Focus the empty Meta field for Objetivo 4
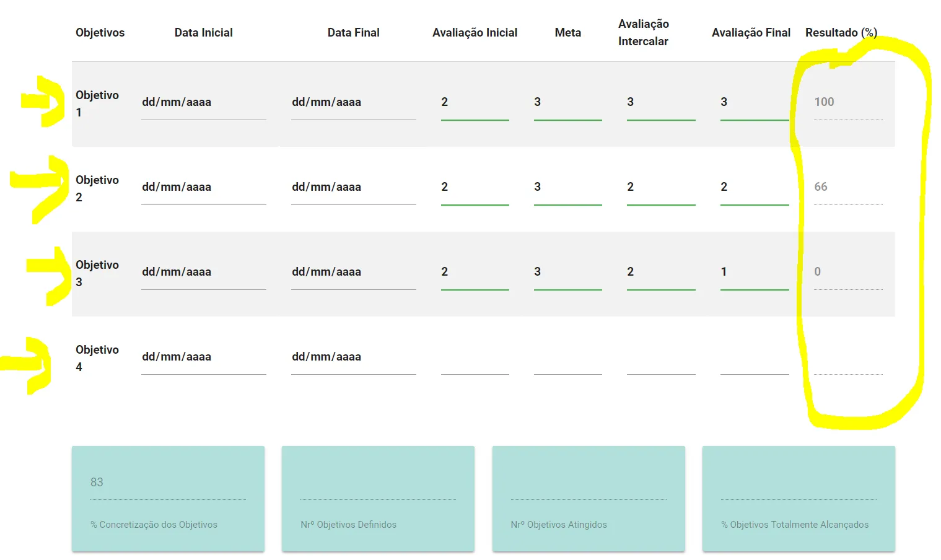 click(x=567, y=358)
